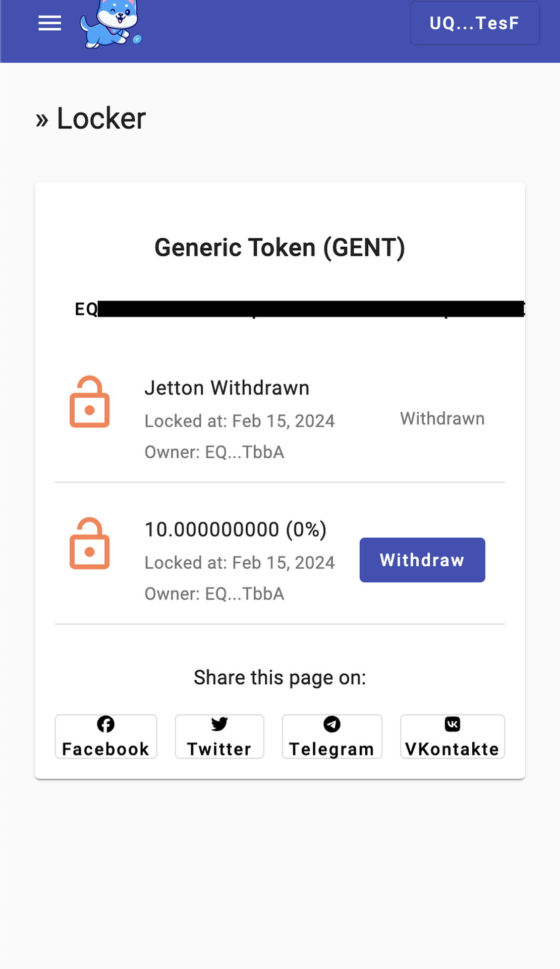Share the page on VKontakte
Image resolution: width=560 pixels, height=969 pixels.
tap(453, 736)
